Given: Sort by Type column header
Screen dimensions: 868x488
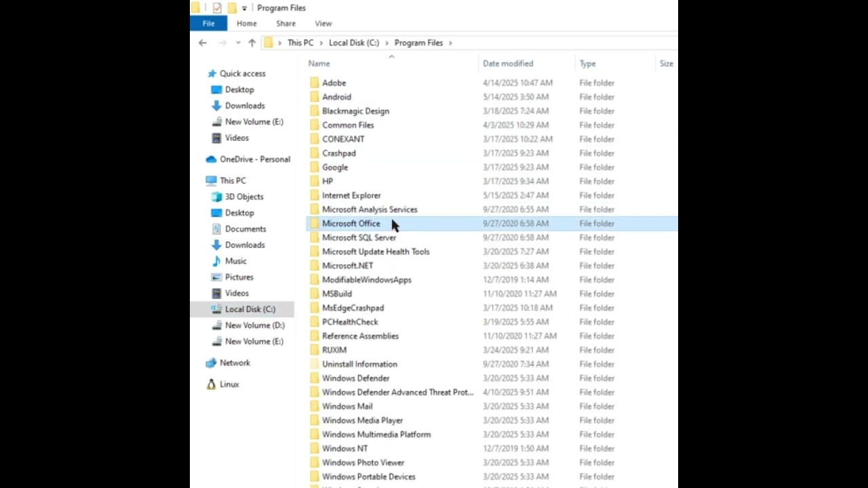Looking at the screenshot, I should (587, 64).
